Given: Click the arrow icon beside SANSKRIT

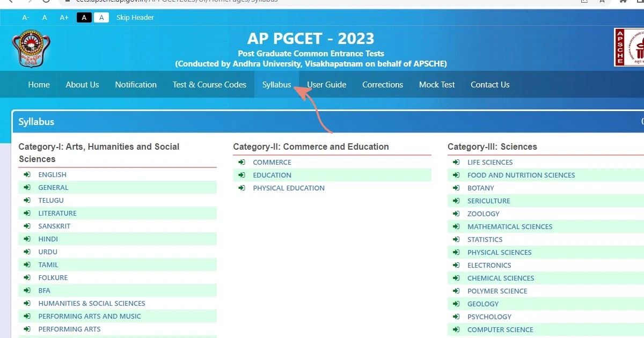Looking at the screenshot, I should pyautogui.click(x=27, y=226).
